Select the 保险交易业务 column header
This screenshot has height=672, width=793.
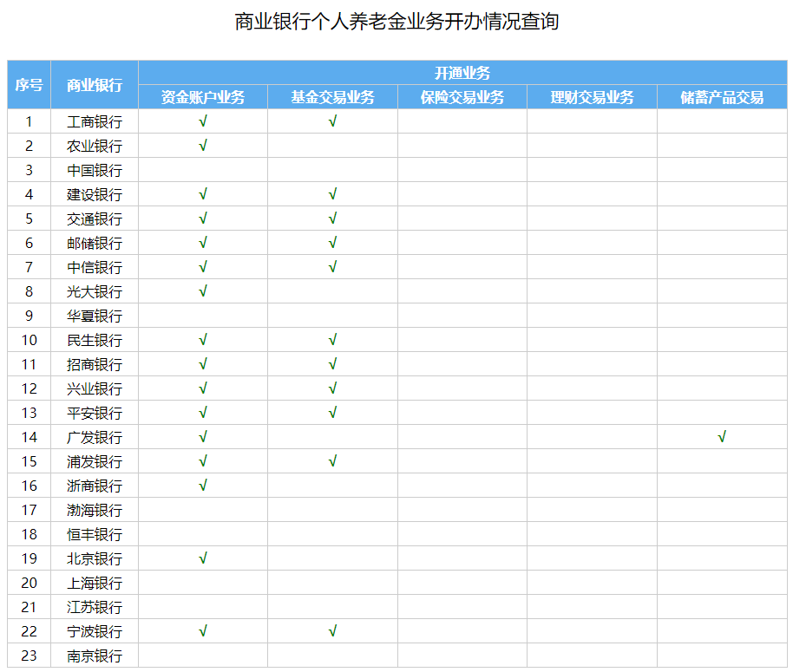[x=462, y=97]
